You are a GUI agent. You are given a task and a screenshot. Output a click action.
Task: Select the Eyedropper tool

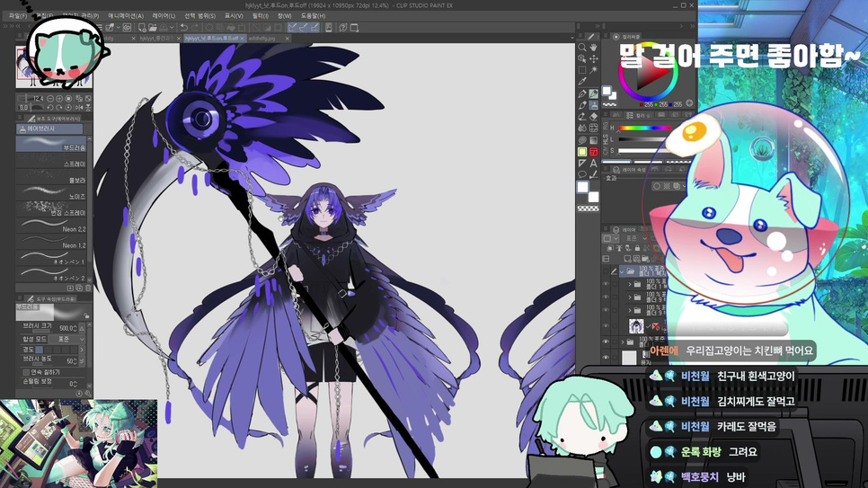coord(581,82)
